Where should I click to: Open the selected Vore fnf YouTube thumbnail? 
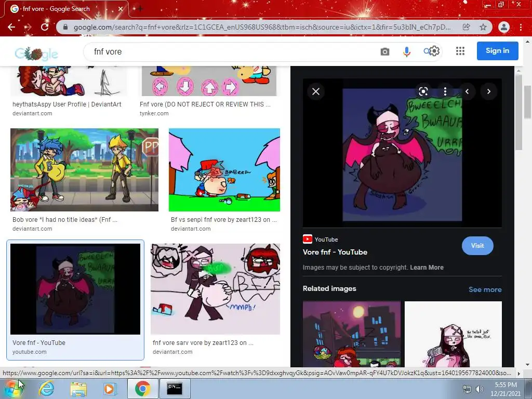[x=75, y=289]
